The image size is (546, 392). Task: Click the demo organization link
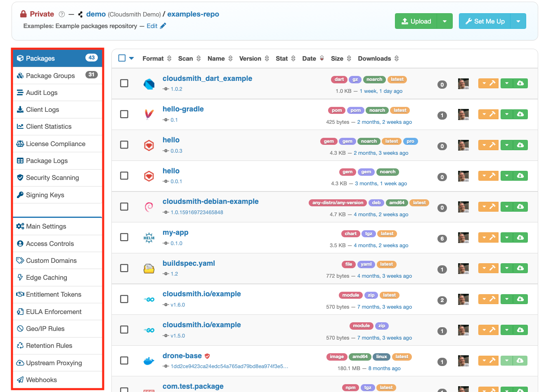pos(96,14)
